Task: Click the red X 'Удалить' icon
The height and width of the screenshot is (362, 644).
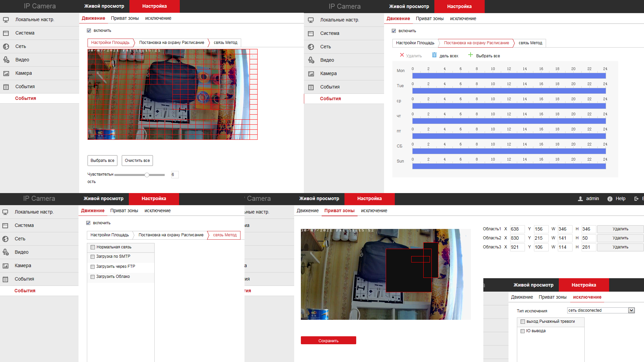Action: tap(402, 55)
